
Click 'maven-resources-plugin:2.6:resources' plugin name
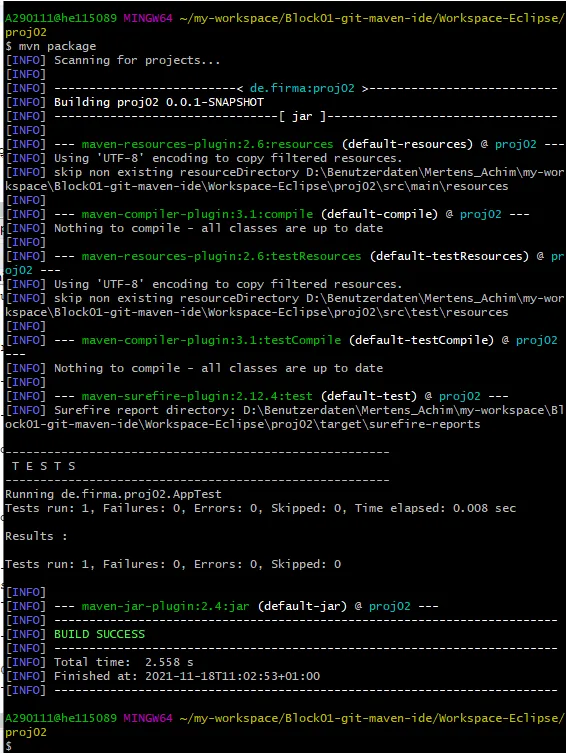(x=207, y=144)
